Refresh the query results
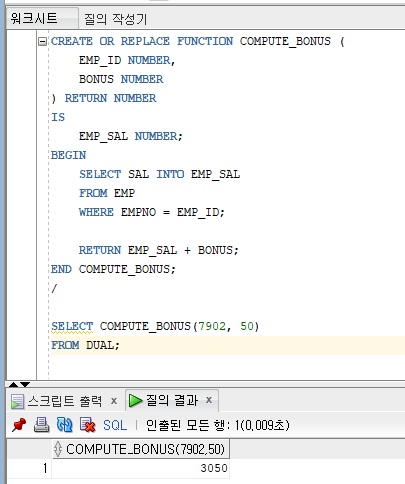This screenshot has height=484, width=405. (64, 425)
